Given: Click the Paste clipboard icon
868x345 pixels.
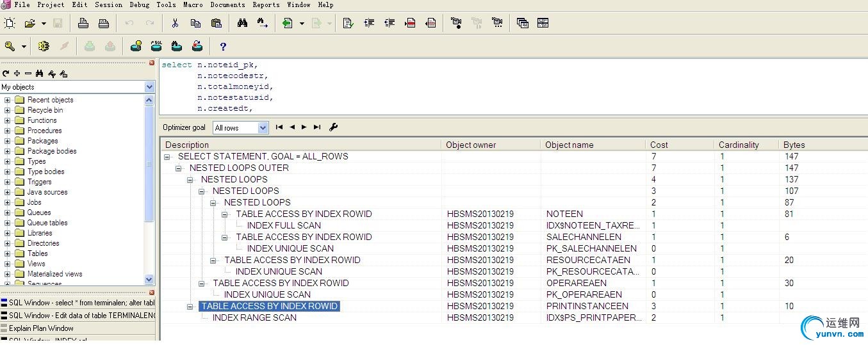Looking at the screenshot, I should point(216,24).
